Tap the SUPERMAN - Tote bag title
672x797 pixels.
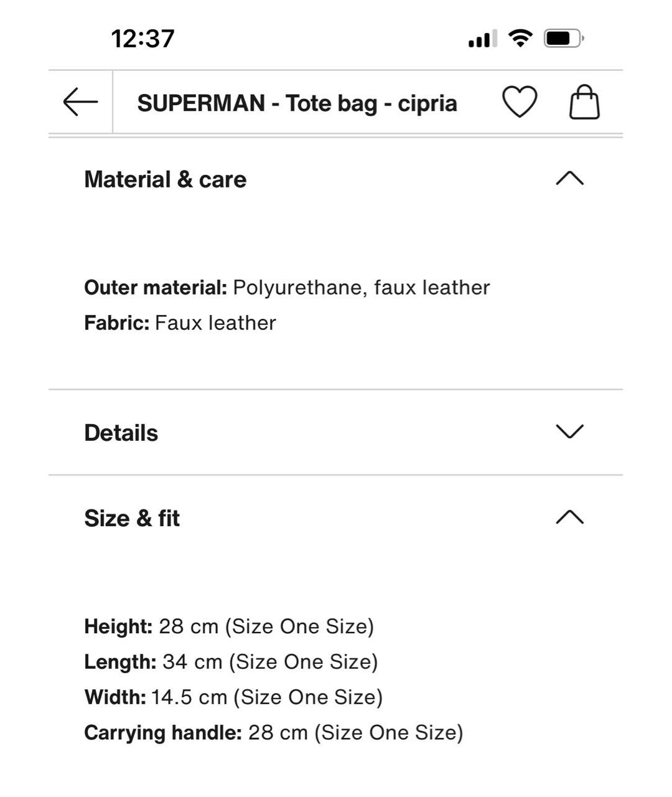[x=297, y=103]
